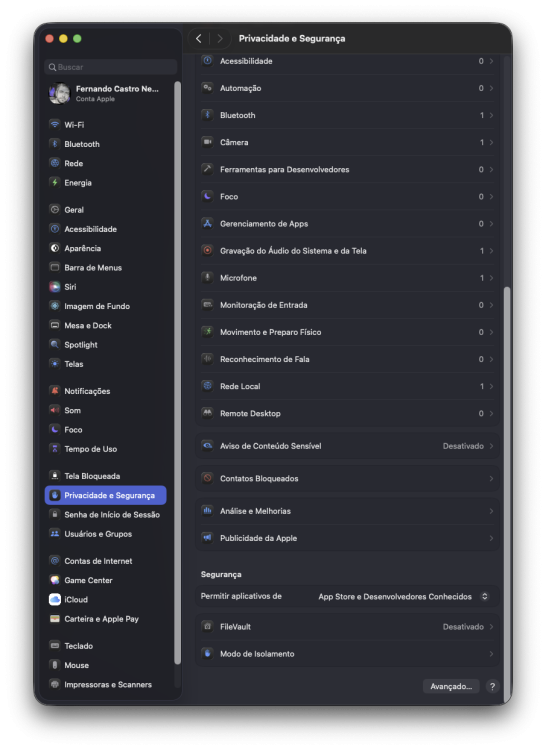Click the Buscar search field
Screen dimensions: 546x750
[x=111, y=67]
